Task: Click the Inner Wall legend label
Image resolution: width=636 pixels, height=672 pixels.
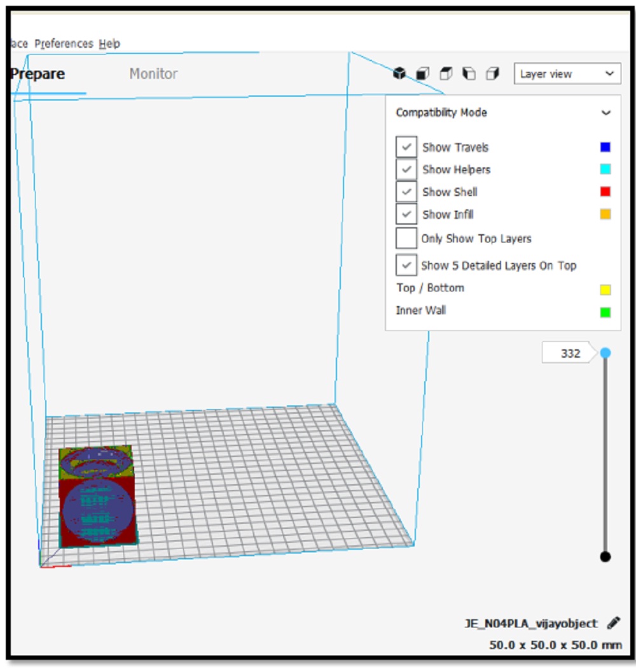Action: (420, 311)
